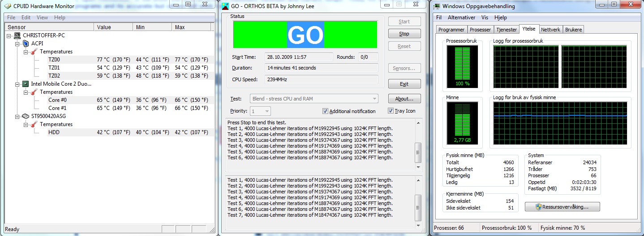Image resolution: width=644 pixels, height=236 pixels.
Task: Open Help menu in Hardware Monitor
Action: (x=60, y=17)
